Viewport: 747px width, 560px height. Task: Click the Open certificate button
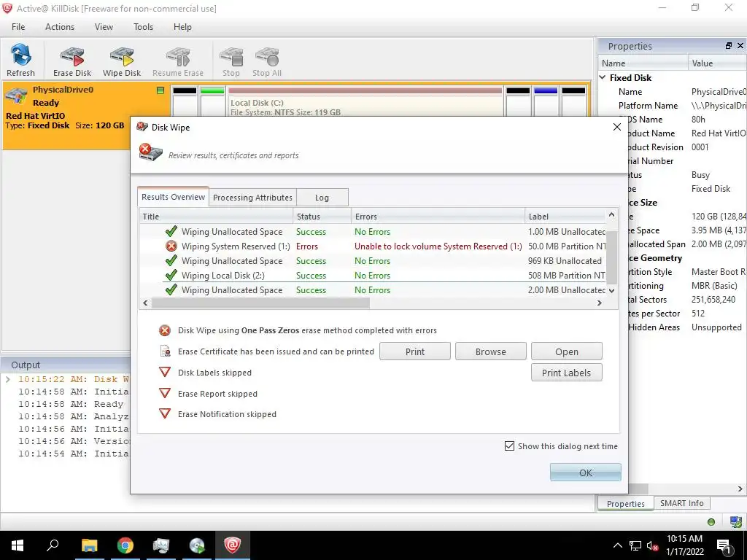coord(566,351)
